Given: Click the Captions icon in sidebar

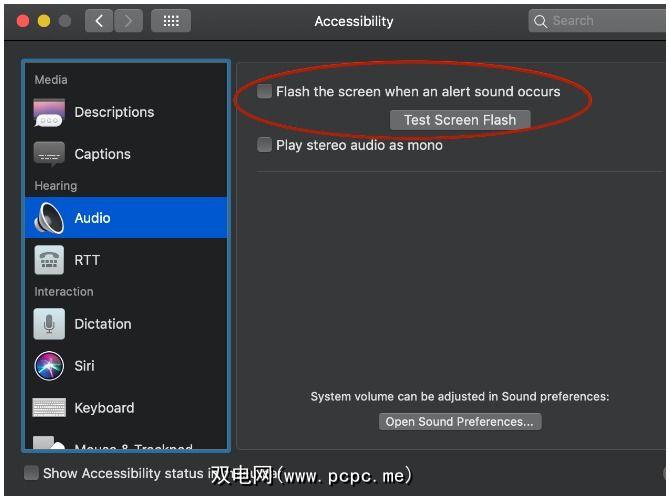Looking at the screenshot, I should 49,154.
